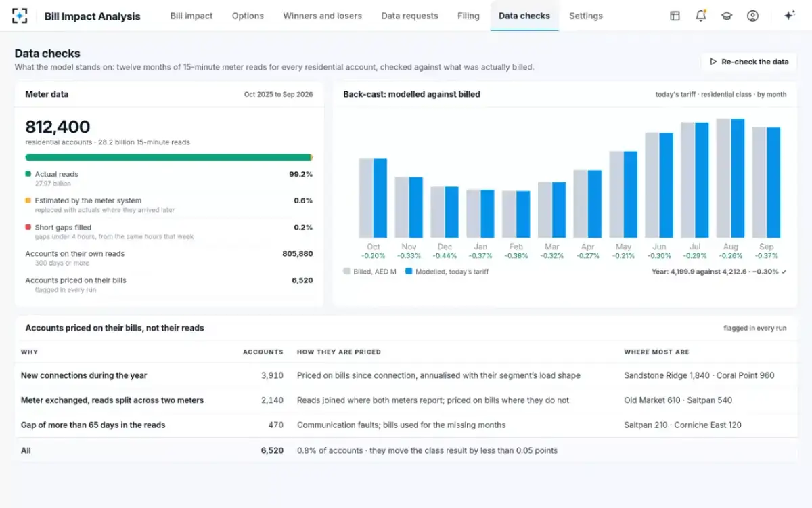The image size is (812, 508).
Task: Click the green actual reads progress bar
Action: [168, 157]
